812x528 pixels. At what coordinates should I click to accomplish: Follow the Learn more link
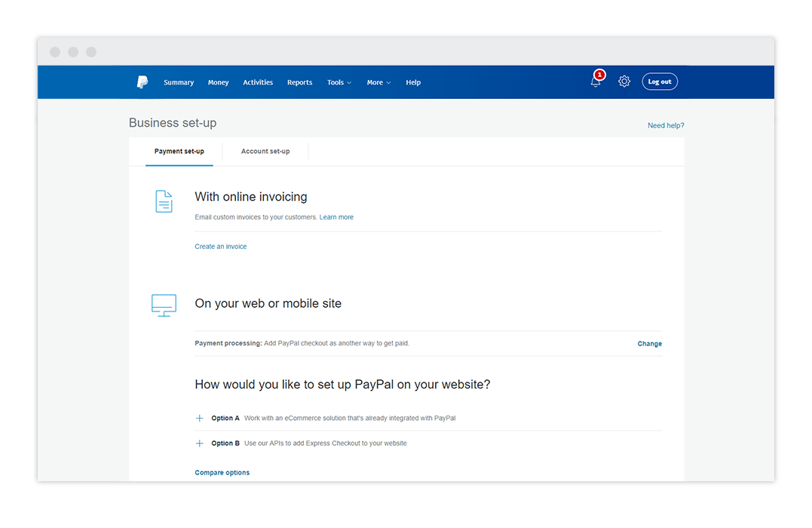(x=336, y=217)
